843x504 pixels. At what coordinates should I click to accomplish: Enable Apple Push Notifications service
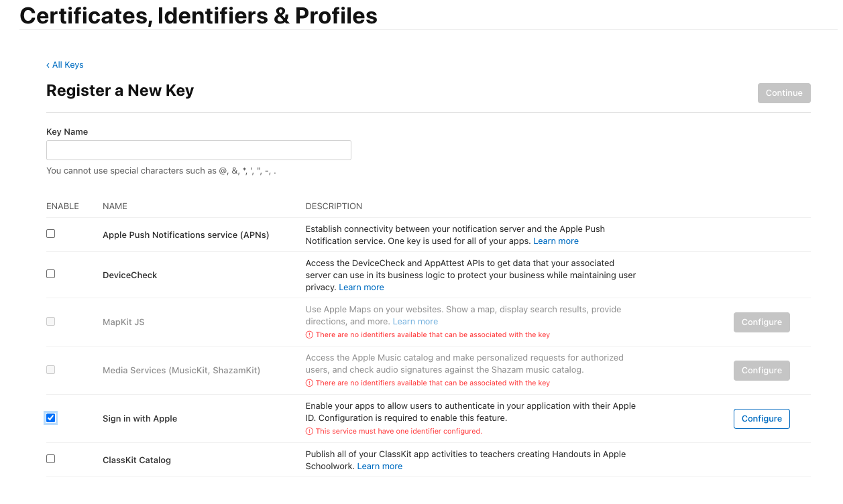click(x=50, y=233)
